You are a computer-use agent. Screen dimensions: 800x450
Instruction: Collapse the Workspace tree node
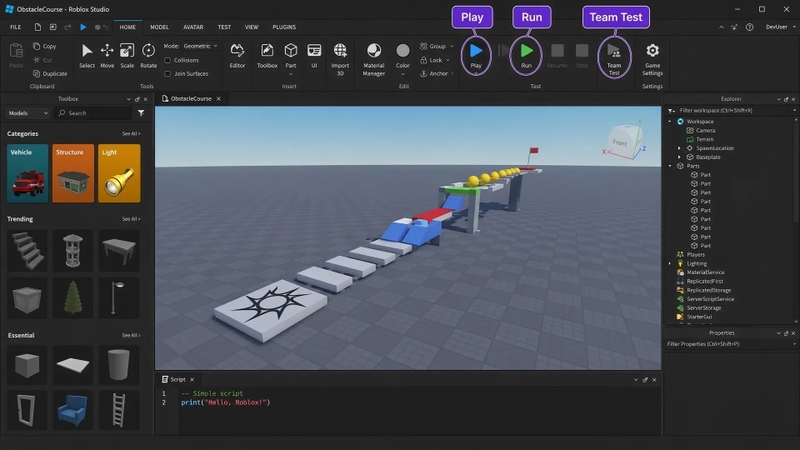[x=670, y=121]
